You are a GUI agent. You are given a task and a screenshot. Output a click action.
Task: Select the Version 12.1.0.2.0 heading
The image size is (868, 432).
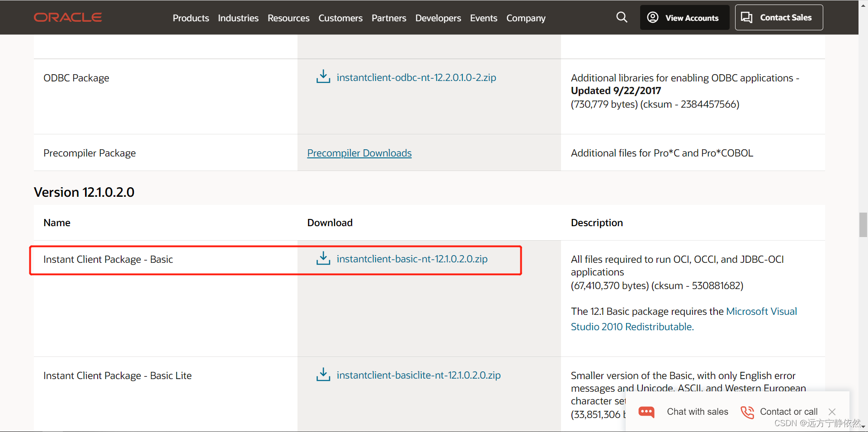pos(84,192)
